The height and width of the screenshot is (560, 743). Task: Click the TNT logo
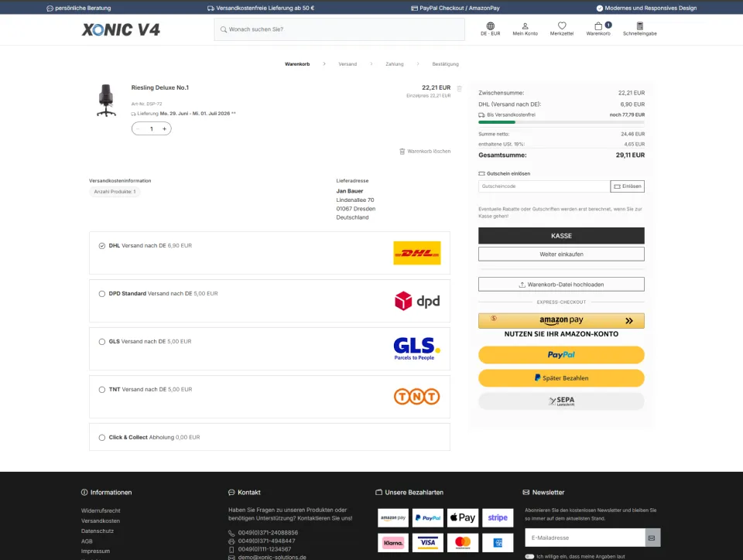click(x=417, y=397)
